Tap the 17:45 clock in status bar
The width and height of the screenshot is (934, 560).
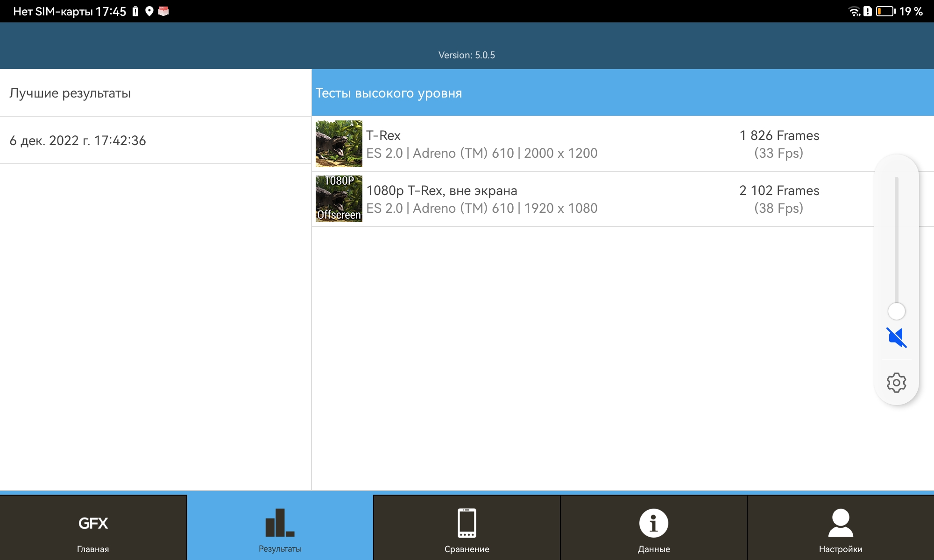(111, 11)
